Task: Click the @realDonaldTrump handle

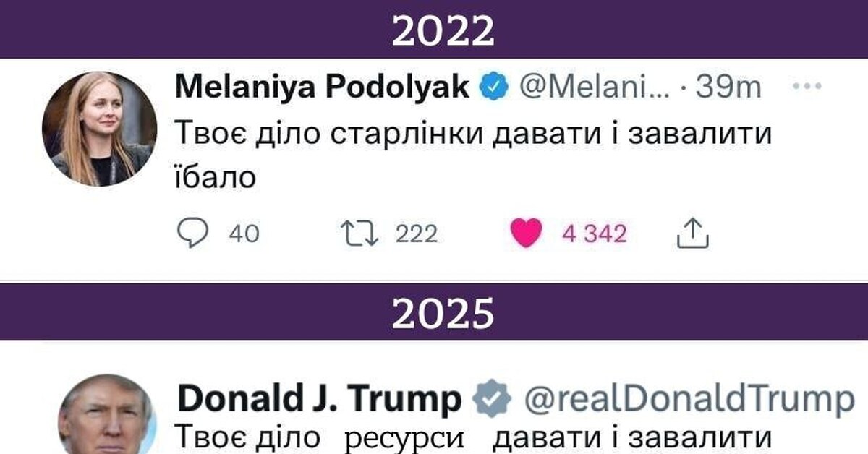Action: (x=689, y=400)
